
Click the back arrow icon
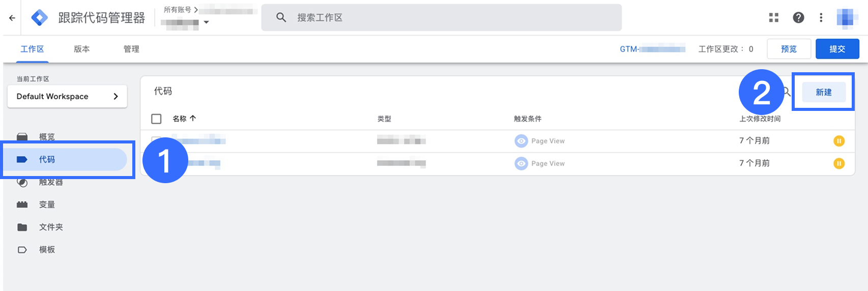click(12, 18)
